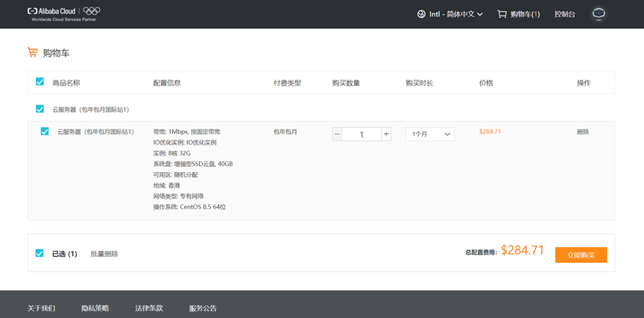Click the 系统盘: 增强型SSD云盘, 40GB text
644x318 pixels.
[193, 164]
